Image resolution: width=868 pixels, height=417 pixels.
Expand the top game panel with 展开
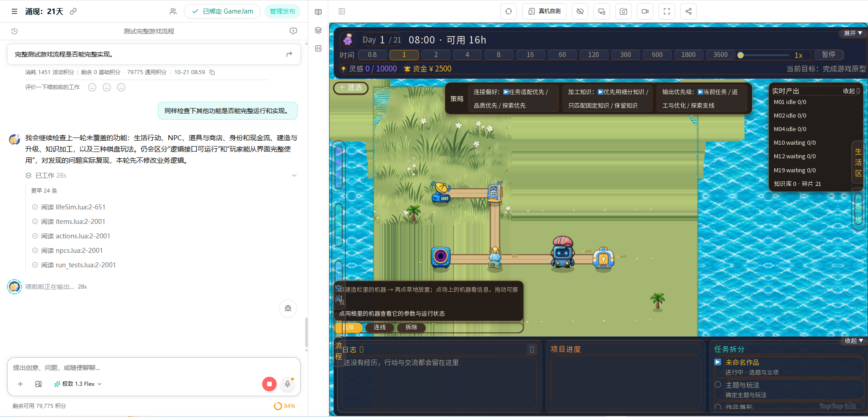click(853, 33)
